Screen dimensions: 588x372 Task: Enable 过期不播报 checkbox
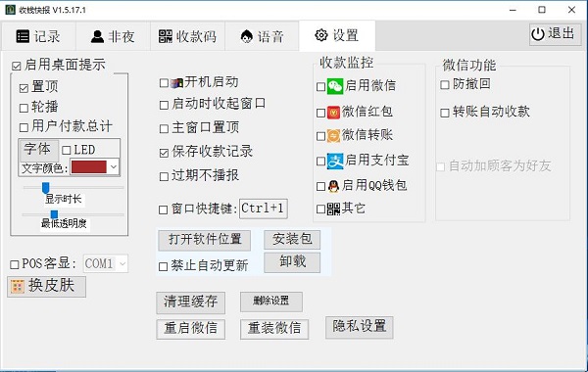click(164, 176)
